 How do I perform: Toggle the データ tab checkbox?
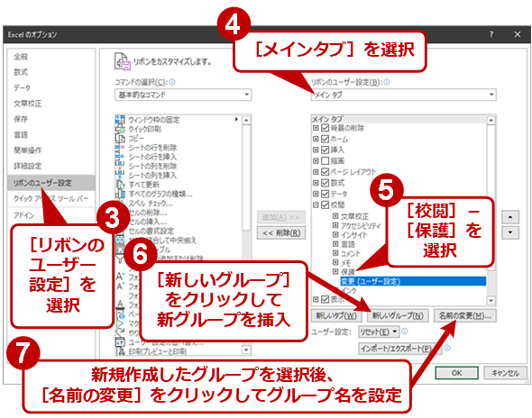[325, 194]
